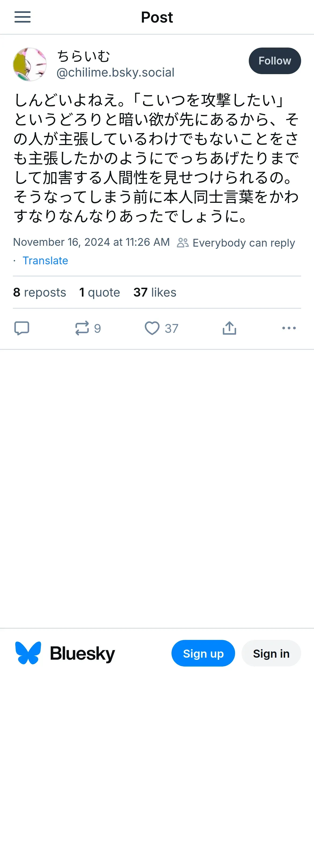
Task: Open the hamburger navigation menu
Action: pyautogui.click(x=23, y=17)
